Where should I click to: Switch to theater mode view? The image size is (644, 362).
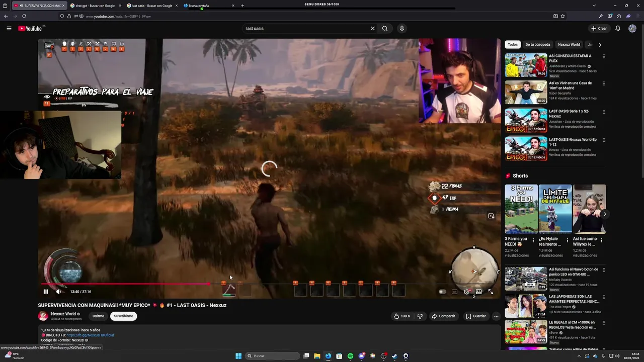(479, 292)
